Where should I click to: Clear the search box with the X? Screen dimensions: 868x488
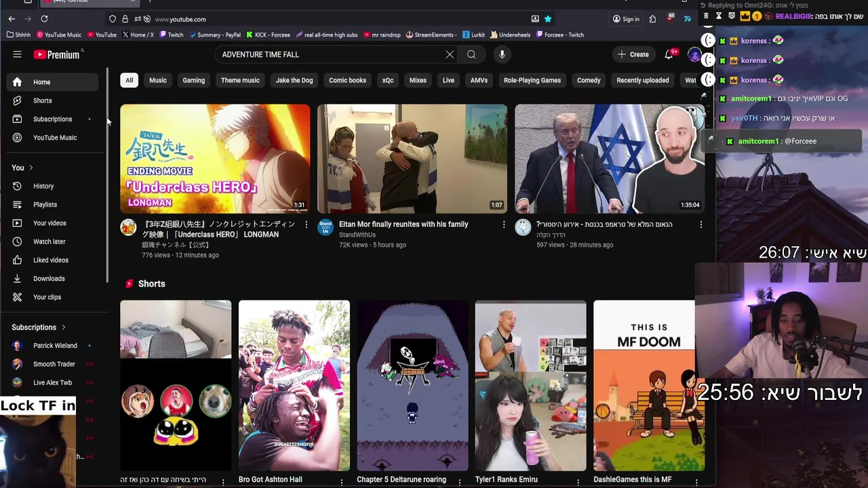450,54
